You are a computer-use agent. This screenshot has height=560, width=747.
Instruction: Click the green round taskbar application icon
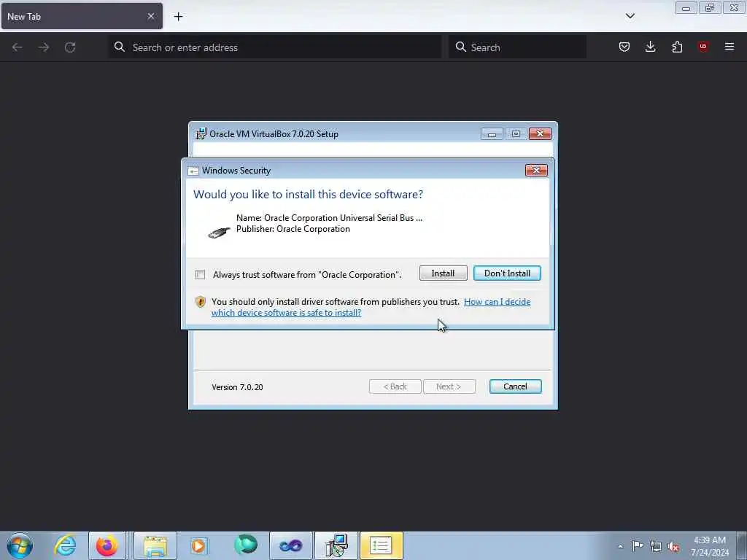pos(246,545)
